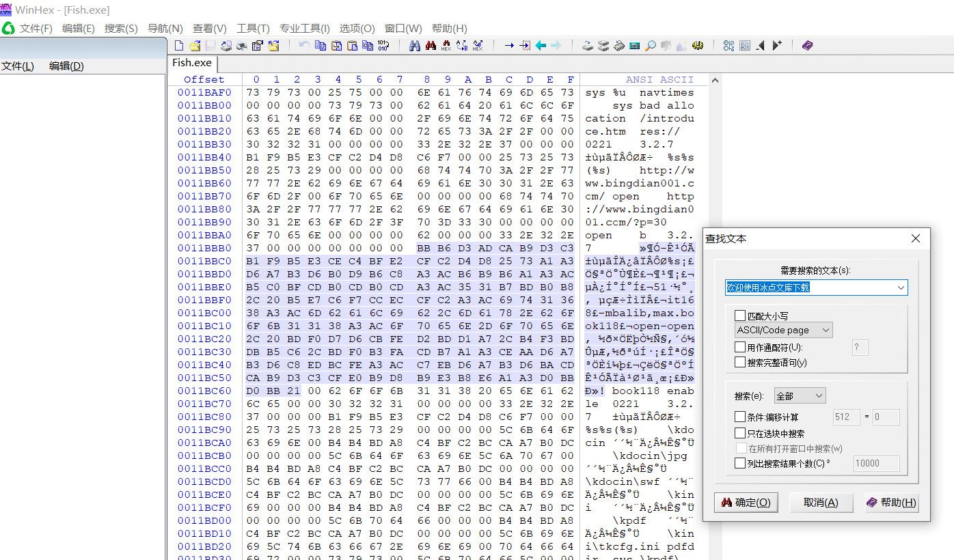This screenshot has height=560, width=954.
Task: Open General Options gear icon
Action: pyautogui.click(x=697, y=46)
